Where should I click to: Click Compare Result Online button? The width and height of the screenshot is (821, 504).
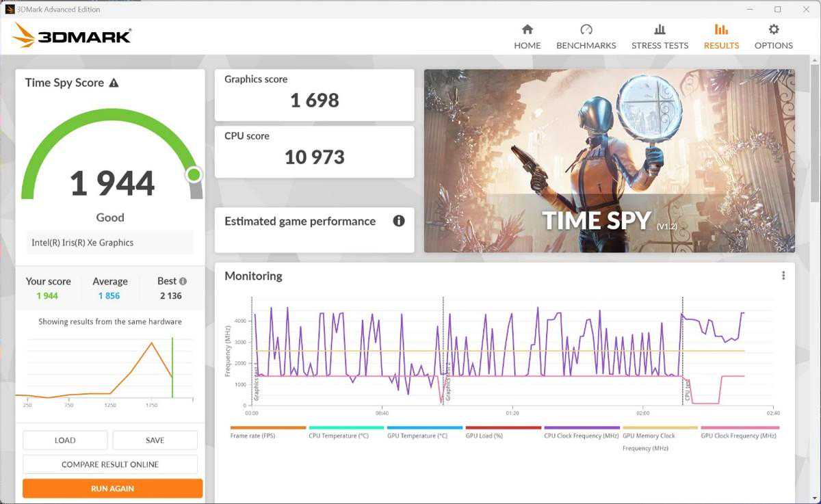(x=110, y=464)
